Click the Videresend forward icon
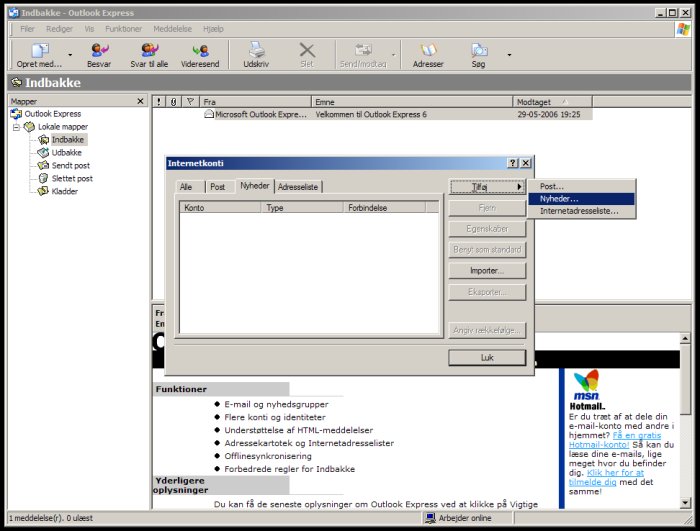Viewport: 700px width, 531px height. [x=199, y=50]
